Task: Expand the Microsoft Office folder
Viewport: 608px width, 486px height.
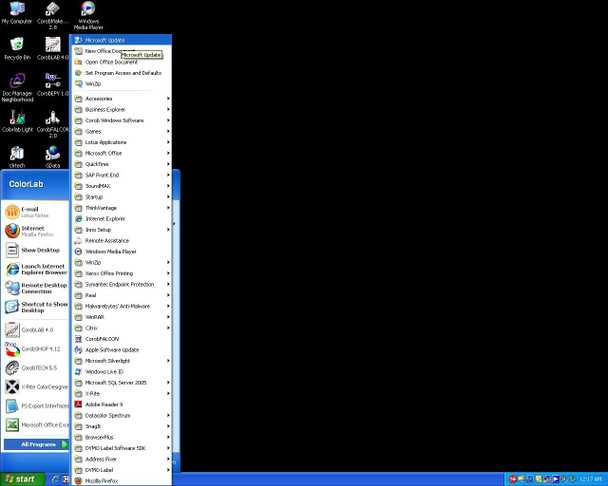Action: pyautogui.click(x=121, y=153)
